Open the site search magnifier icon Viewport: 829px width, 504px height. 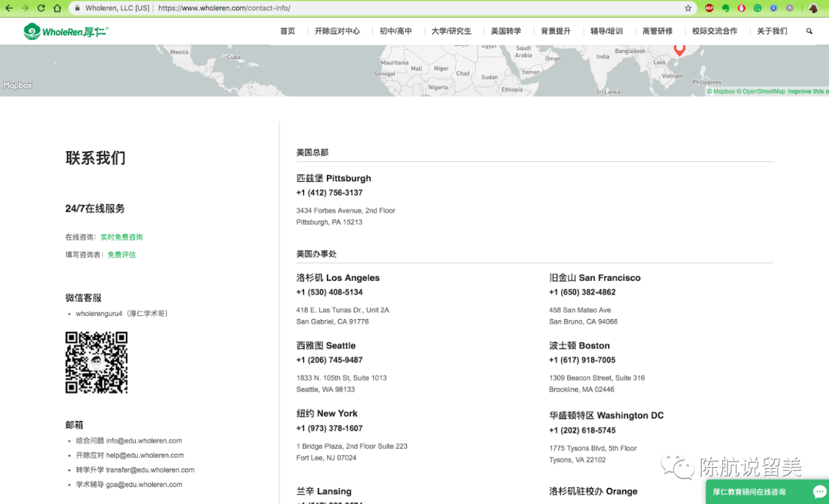click(809, 31)
